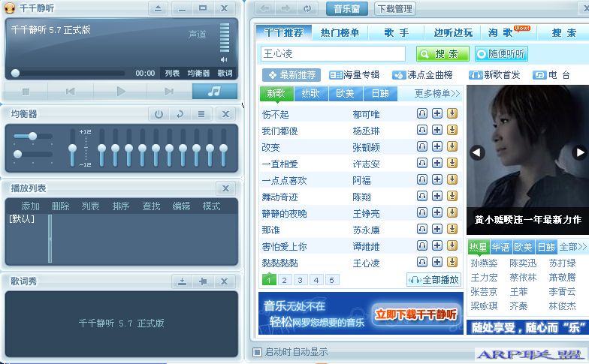The image size is (589, 364).
Task: Open the 边听边玩 tab
Action: coord(452,33)
